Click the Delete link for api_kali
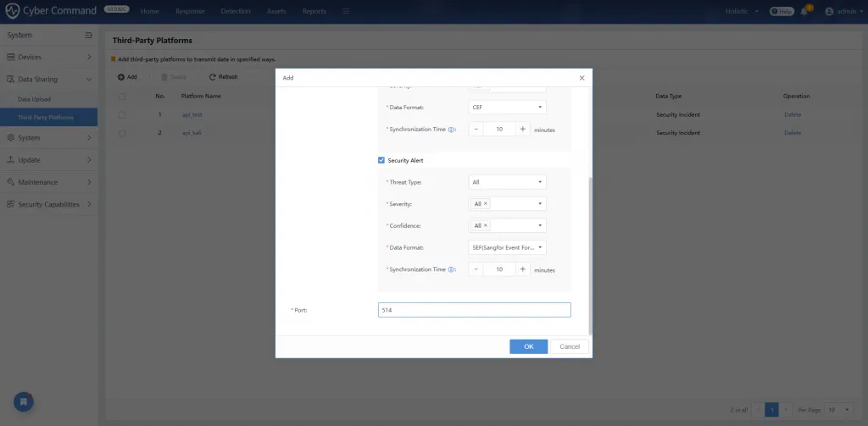 pos(793,133)
